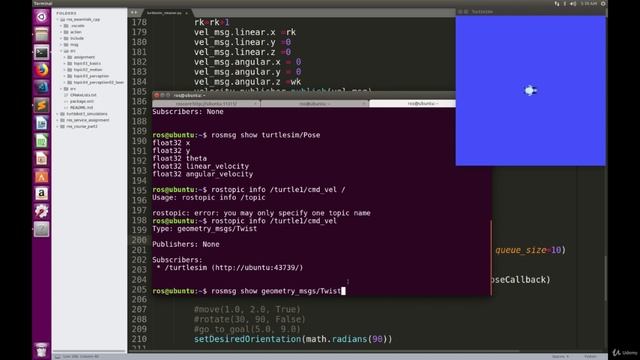Open the Trash in the launcher
This screenshot has height=360, width=640.
click(x=41, y=350)
